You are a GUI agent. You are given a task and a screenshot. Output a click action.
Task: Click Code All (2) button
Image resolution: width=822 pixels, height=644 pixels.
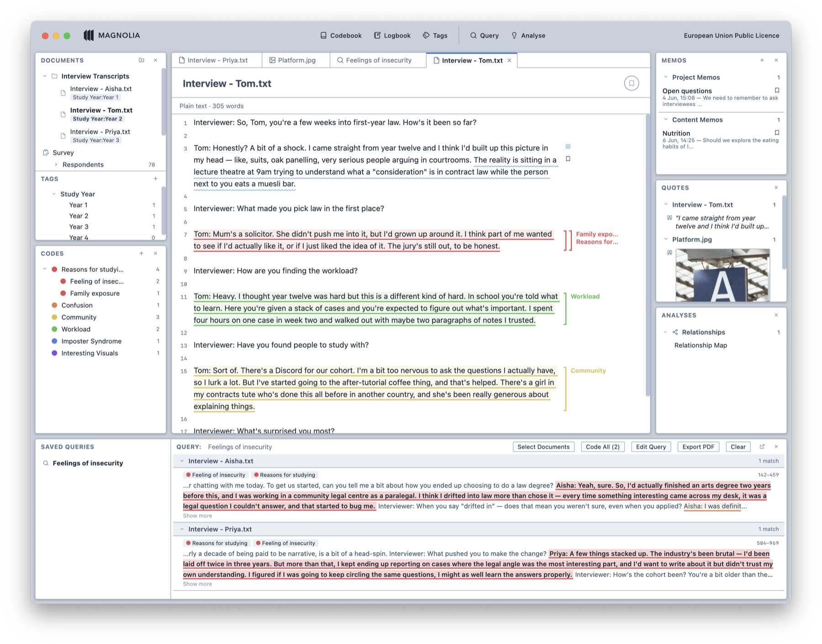[602, 447]
